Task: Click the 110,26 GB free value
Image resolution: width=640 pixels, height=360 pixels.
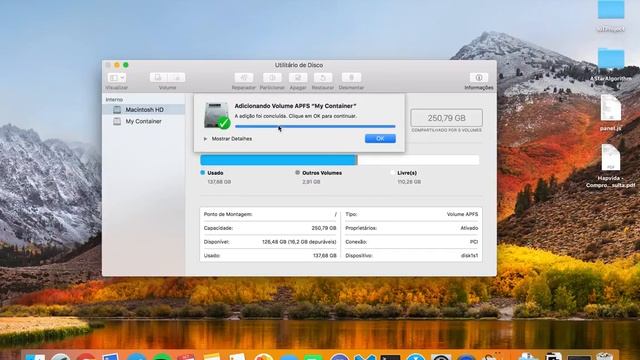Action: coord(409,182)
